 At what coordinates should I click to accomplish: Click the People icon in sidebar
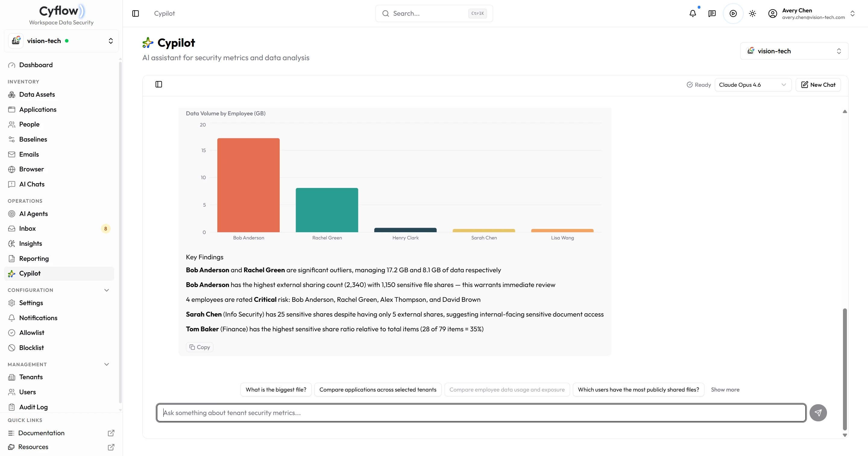12,124
